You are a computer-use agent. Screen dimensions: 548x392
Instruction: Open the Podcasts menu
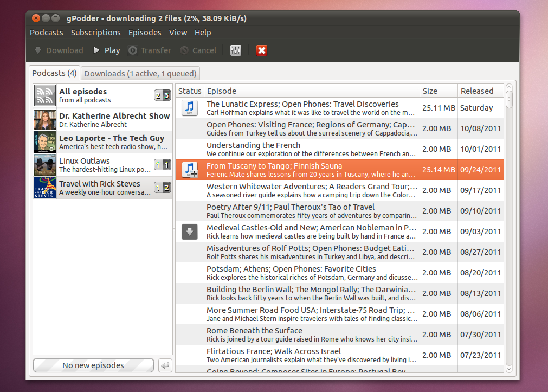(47, 33)
